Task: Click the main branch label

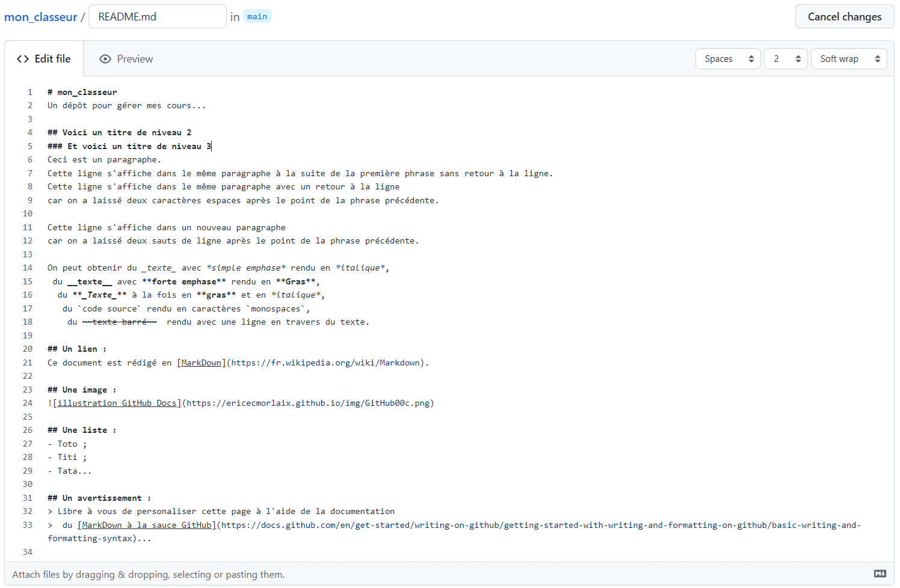Action: [257, 16]
